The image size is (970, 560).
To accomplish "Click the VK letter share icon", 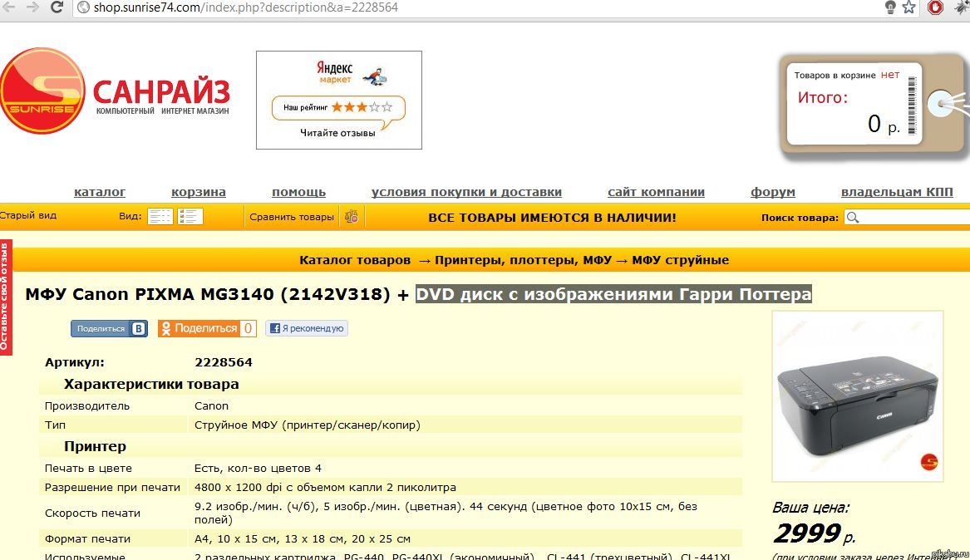I will click(x=139, y=328).
